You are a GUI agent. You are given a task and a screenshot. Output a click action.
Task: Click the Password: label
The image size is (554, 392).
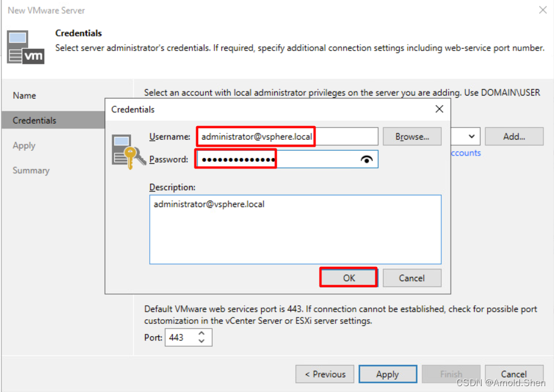click(x=169, y=160)
